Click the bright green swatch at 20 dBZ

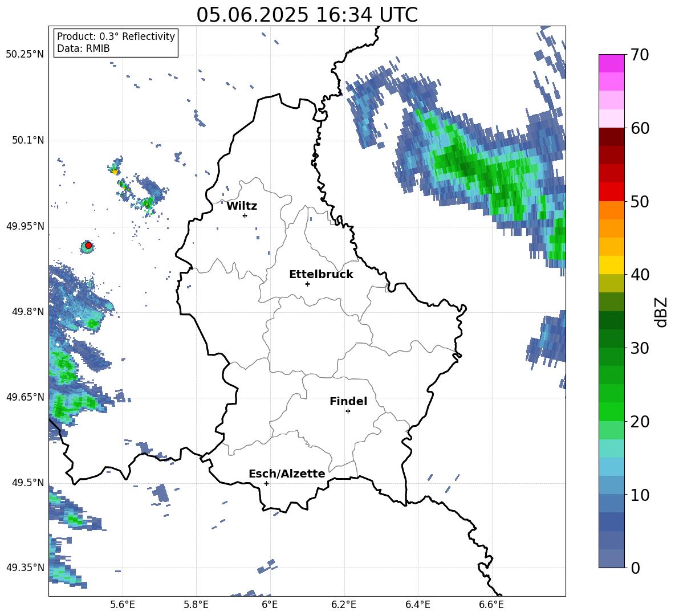coord(611,411)
